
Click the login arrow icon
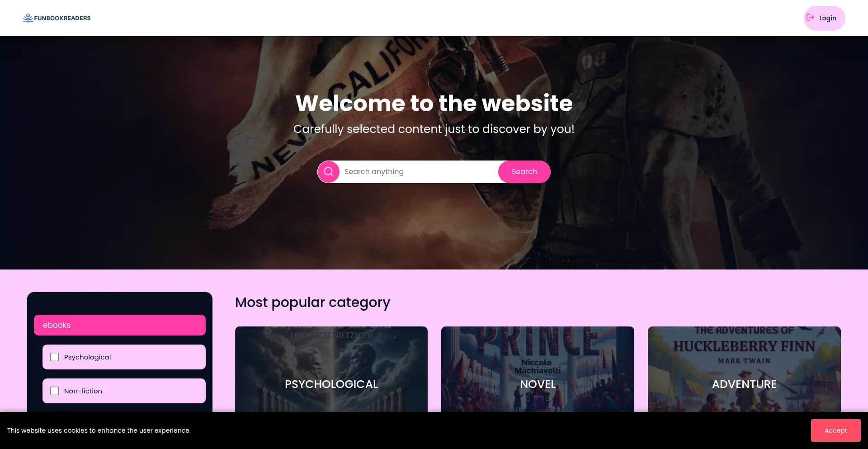coord(810,18)
